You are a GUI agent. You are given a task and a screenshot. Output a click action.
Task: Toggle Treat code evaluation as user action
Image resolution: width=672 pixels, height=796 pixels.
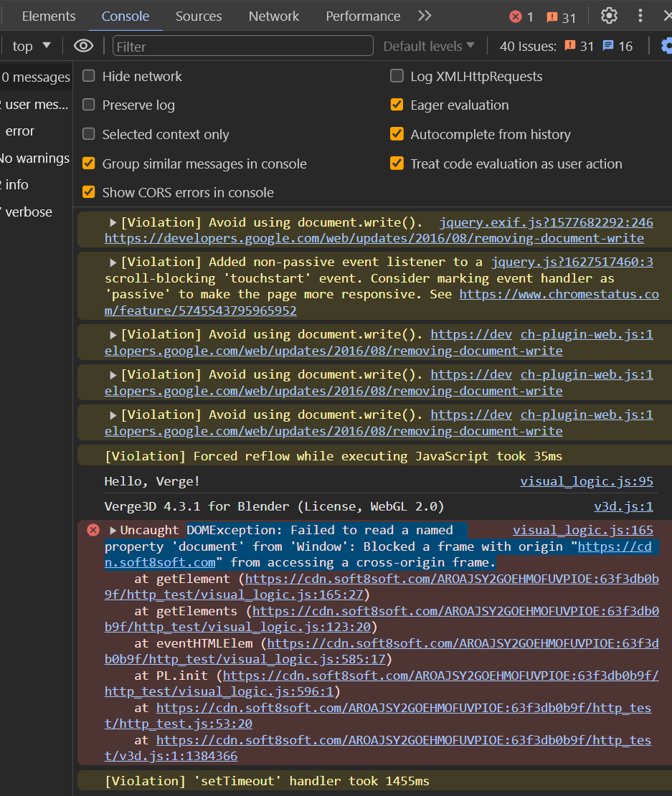[397, 164]
